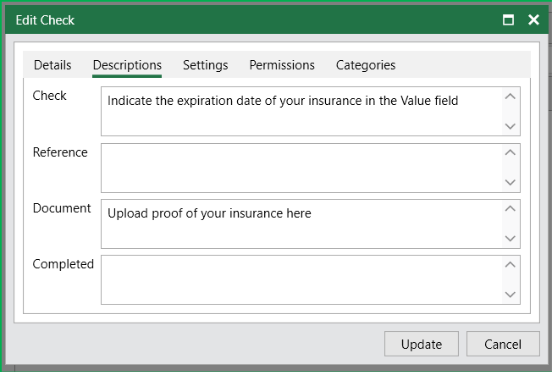Click the Check field's down arrow
The height and width of the screenshot is (372, 552).
coord(510,126)
